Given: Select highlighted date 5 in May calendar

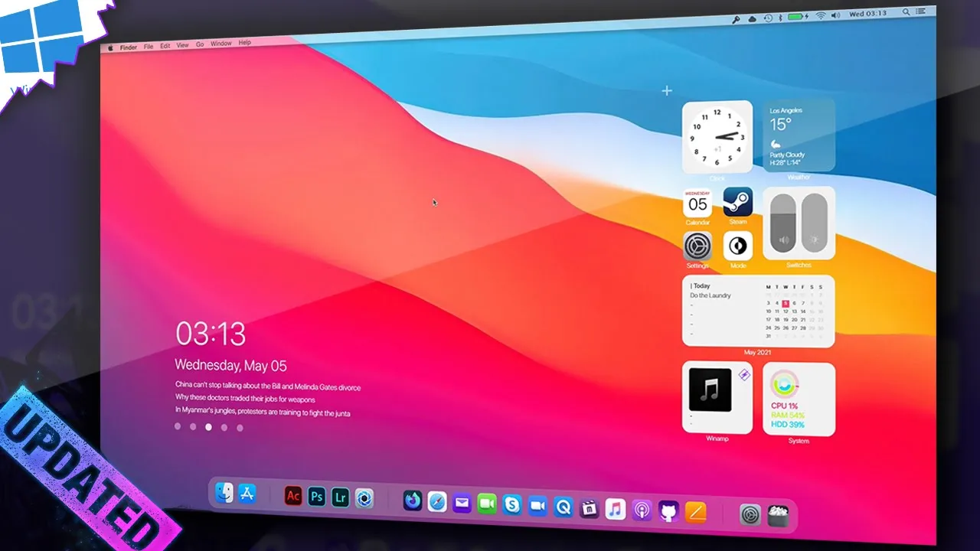Looking at the screenshot, I should point(785,303).
